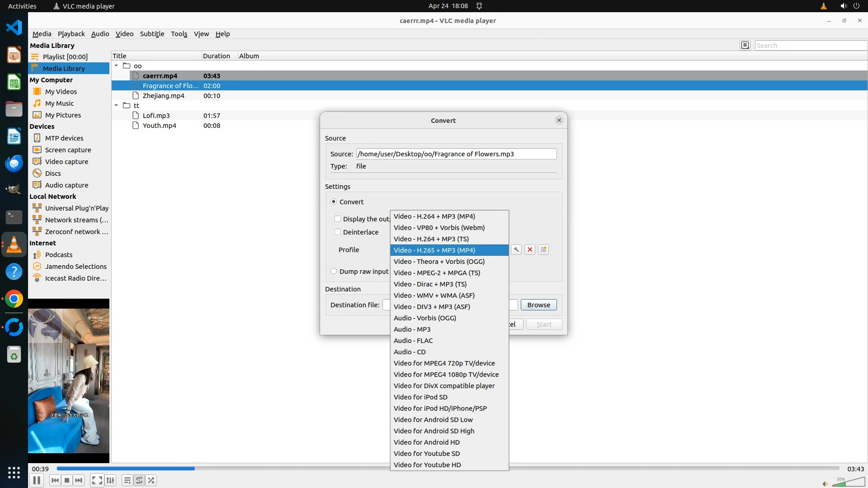Open extended settings equalizer icon
Screen dimensions: 868x488
click(110, 480)
